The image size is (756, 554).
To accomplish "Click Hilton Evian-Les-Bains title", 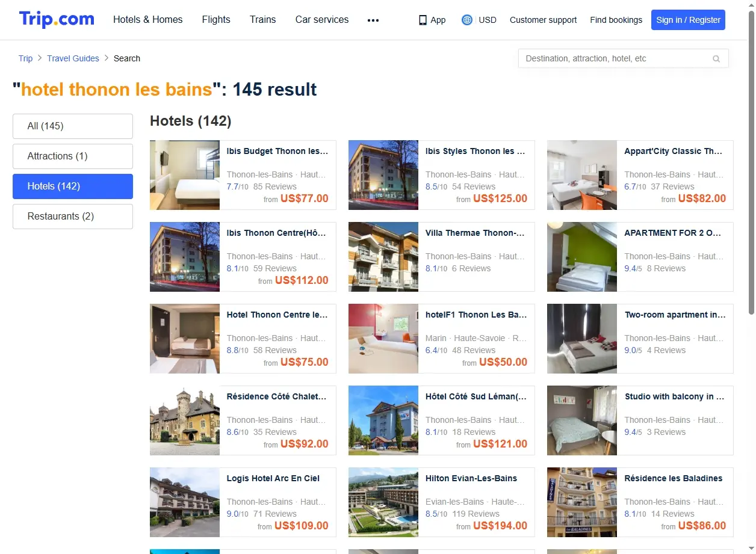I will click(x=471, y=479).
